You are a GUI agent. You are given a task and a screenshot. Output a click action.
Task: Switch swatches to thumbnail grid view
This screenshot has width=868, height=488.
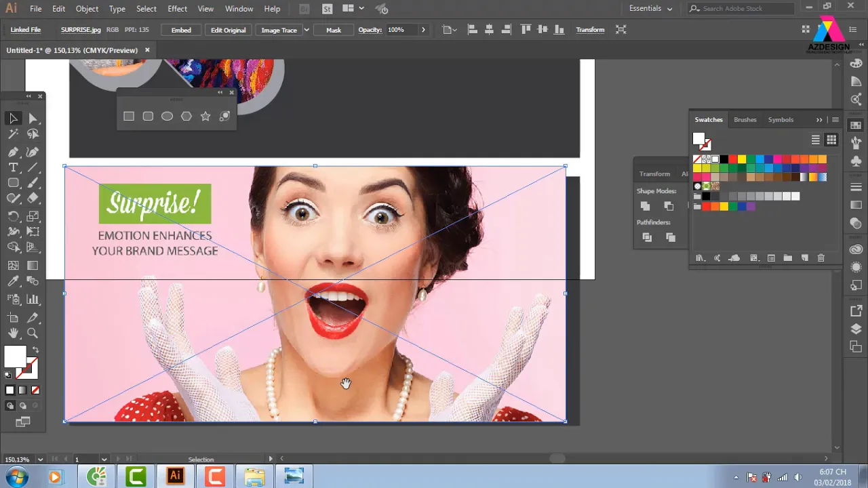[x=831, y=140]
